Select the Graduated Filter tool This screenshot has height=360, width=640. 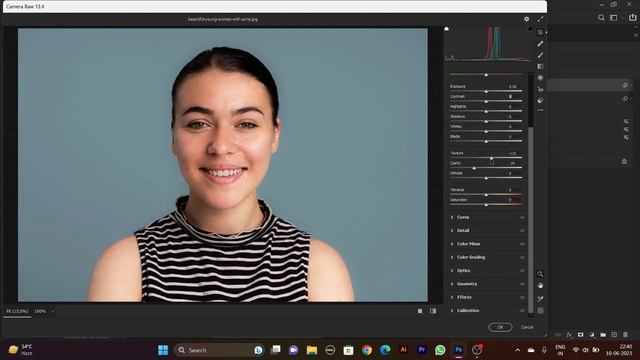pyautogui.click(x=540, y=66)
